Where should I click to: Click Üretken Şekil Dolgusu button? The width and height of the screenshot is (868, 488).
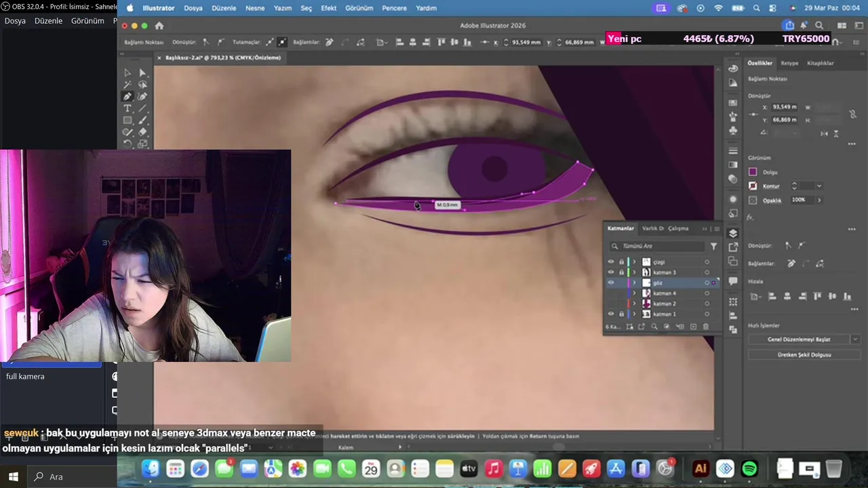804,354
